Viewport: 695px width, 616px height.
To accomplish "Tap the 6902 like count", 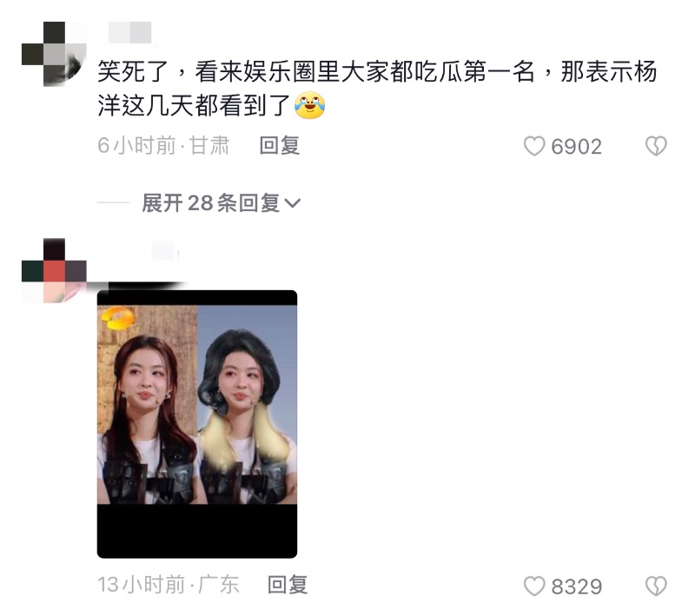I will (576, 147).
